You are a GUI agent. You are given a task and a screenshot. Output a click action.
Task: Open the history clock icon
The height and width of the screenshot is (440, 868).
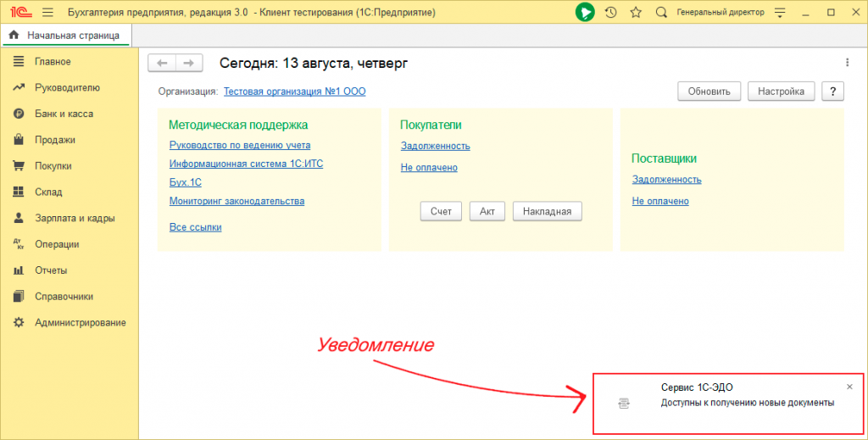[x=610, y=12]
